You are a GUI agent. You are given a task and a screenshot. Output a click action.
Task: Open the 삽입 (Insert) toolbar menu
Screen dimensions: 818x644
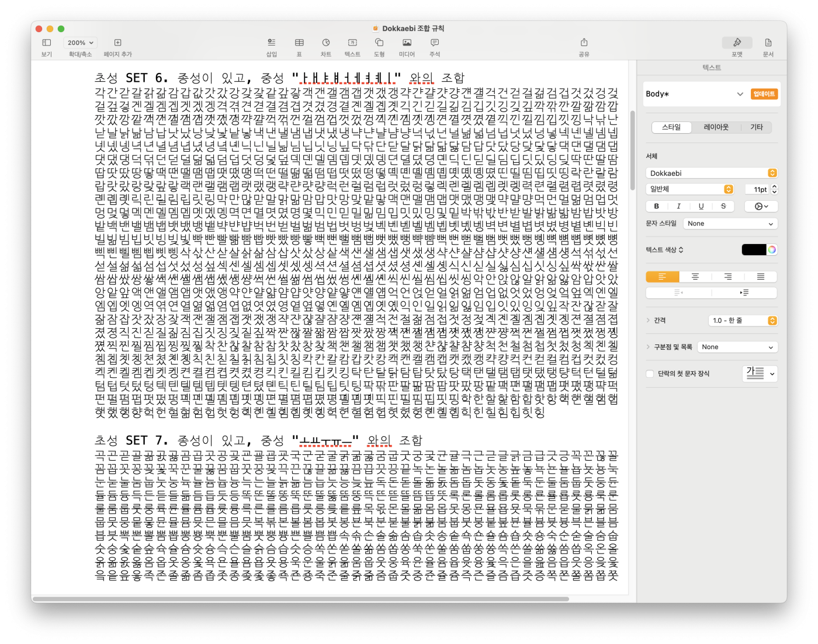coord(272,43)
